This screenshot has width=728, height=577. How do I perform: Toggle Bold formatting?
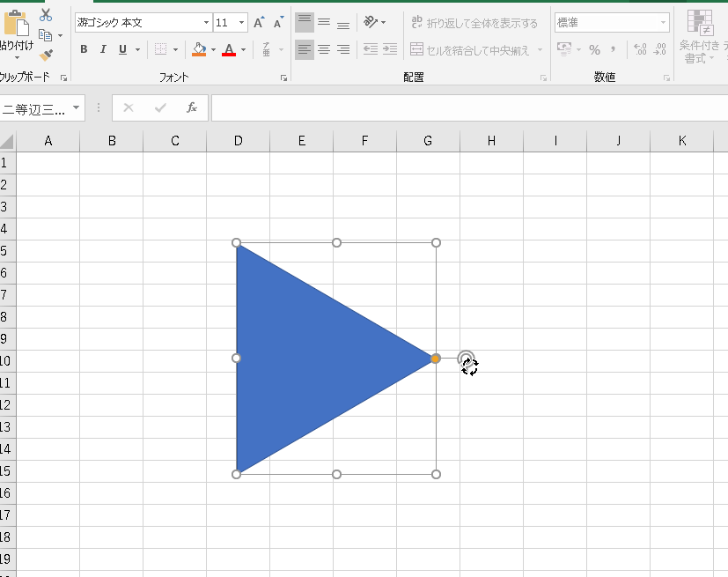(84, 50)
